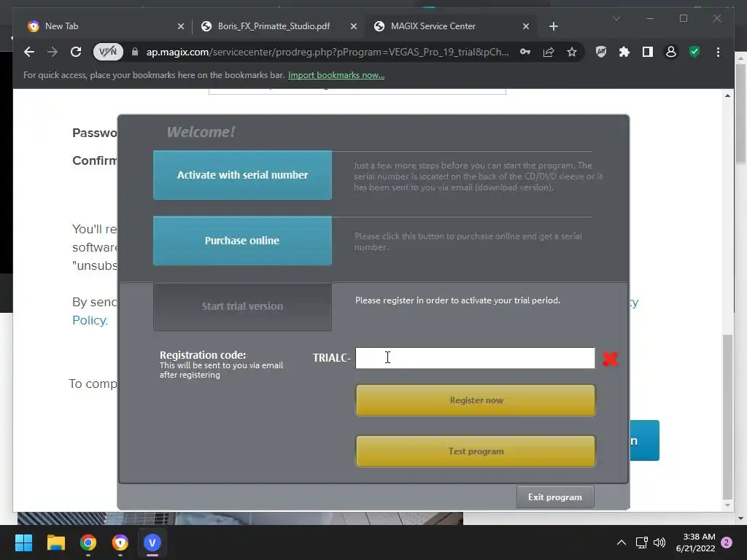Image resolution: width=747 pixels, height=560 pixels.
Task: Click the Exit program button
Action: click(x=555, y=497)
